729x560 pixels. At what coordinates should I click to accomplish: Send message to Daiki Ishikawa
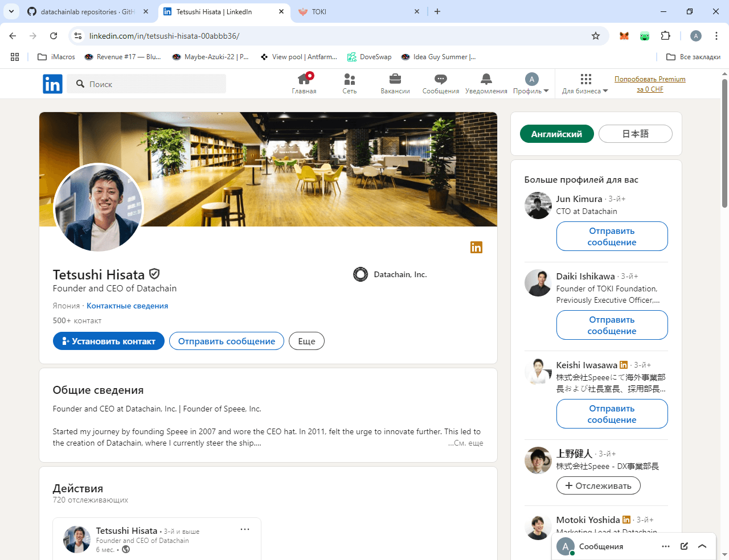click(x=612, y=325)
